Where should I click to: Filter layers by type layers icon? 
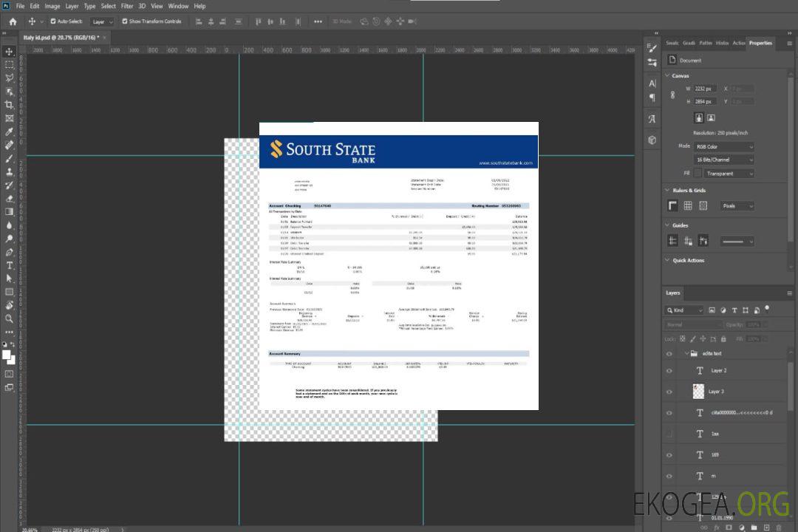pyautogui.click(x=734, y=310)
